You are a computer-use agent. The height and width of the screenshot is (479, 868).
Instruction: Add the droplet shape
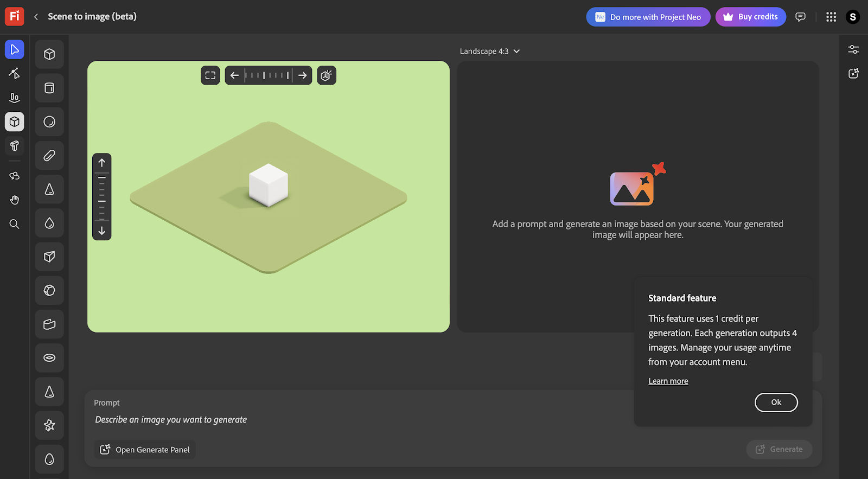point(49,223)
